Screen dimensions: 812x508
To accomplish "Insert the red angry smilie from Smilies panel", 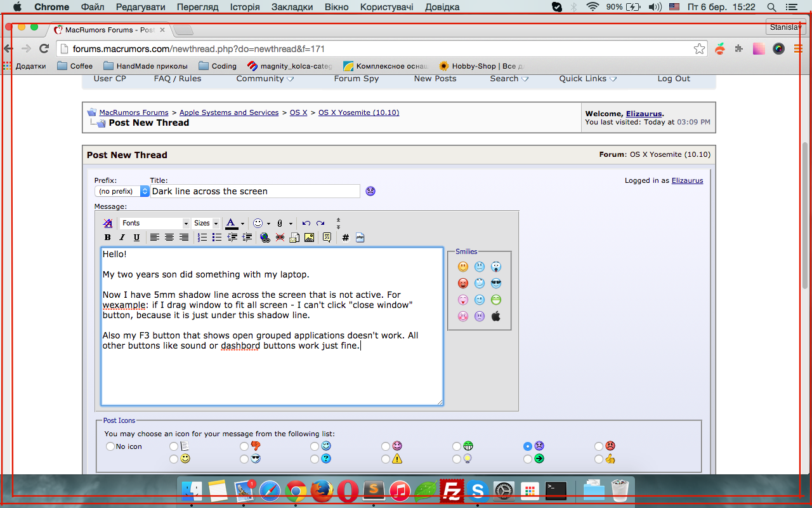I will (x=463, y=283).
